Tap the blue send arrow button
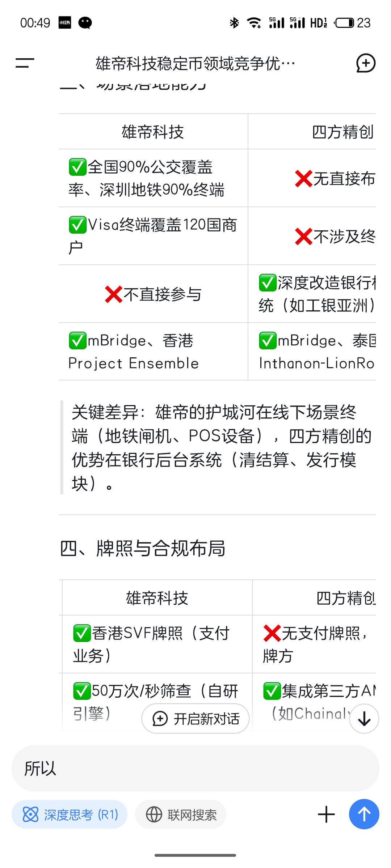The image size is (391, 868). coord(364,814)
